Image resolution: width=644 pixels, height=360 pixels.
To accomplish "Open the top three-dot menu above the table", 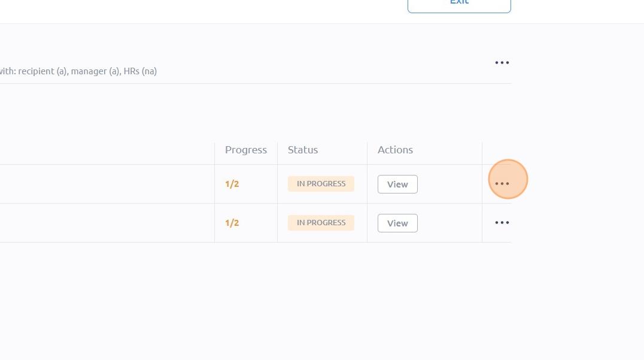I will pyautogui.click(x=502, y=62).
